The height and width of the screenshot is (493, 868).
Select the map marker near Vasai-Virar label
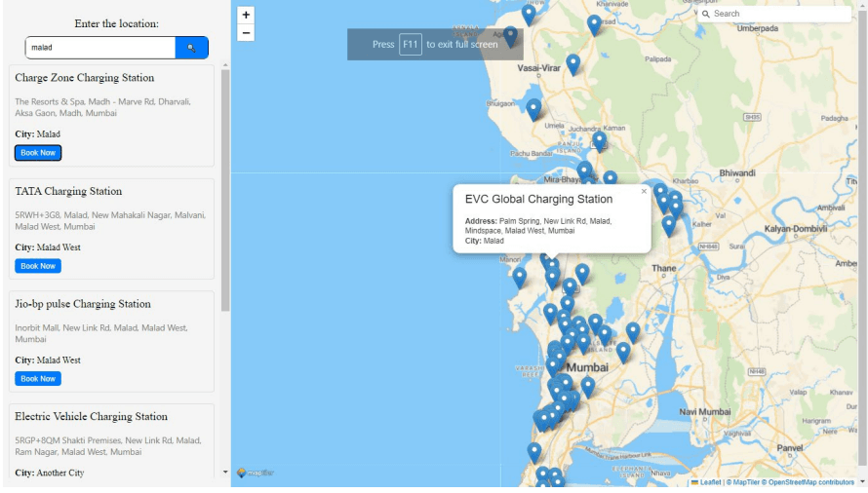tap(573, 64)
